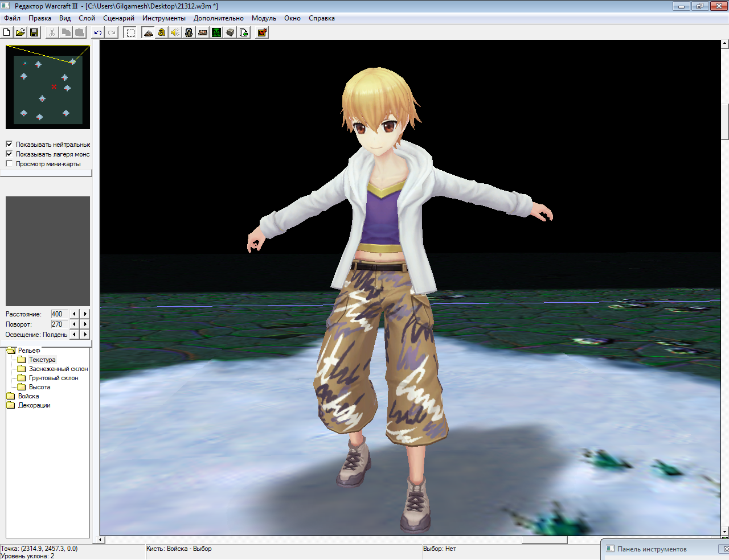Viewport: 729px width, 560px height.
Task: Save the map with the floppy disk icon
Action: [34, 32]
